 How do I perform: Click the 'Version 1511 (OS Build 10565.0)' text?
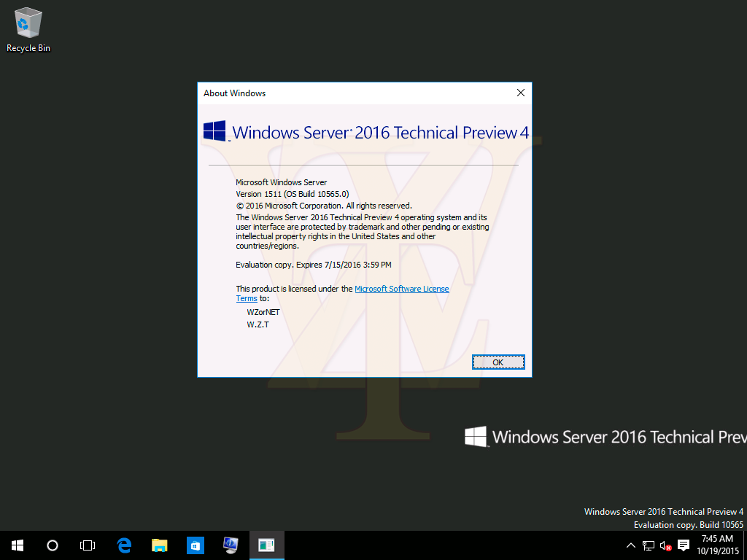click(x=292, y=194)
